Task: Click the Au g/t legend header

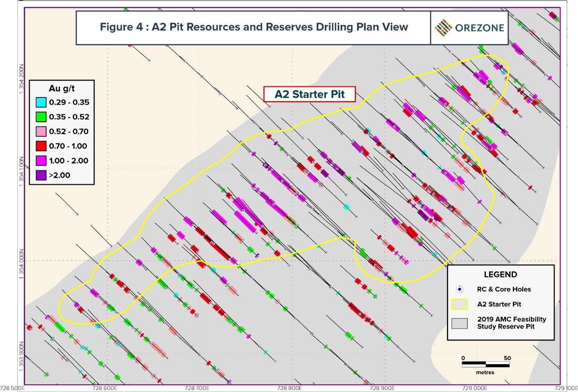Action: pos(62,88)
